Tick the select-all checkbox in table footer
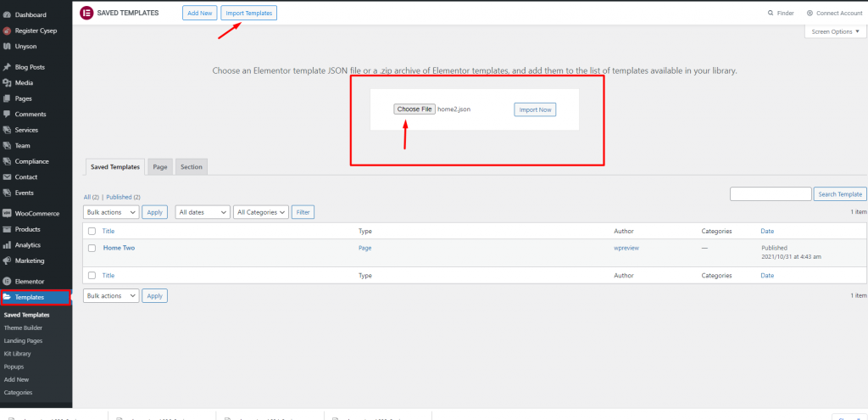The width and height of the screenshot is (868, 420). tap(92, 276)
